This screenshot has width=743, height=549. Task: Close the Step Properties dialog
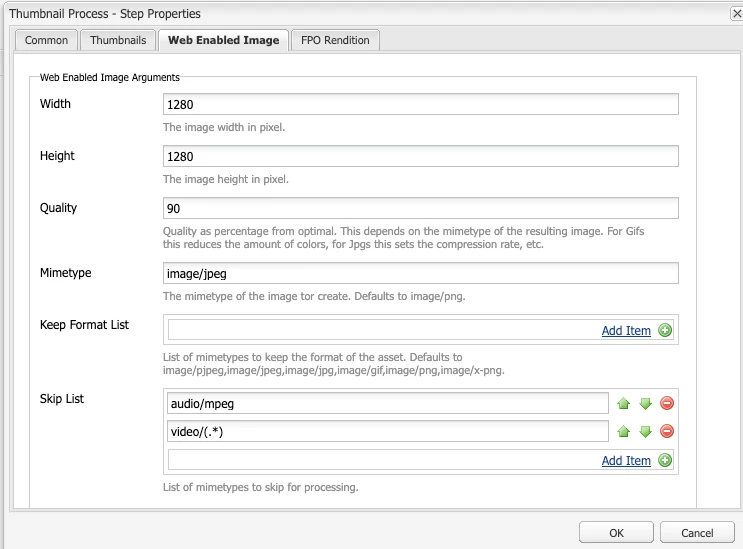coord(737,13)
